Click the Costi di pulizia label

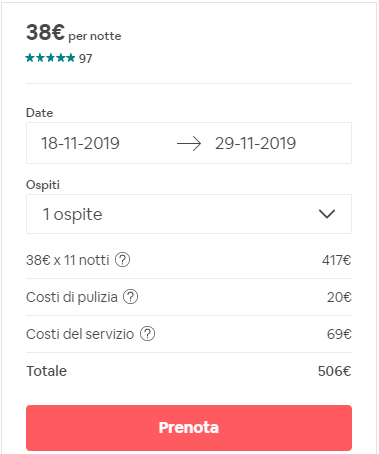(72, 297)
